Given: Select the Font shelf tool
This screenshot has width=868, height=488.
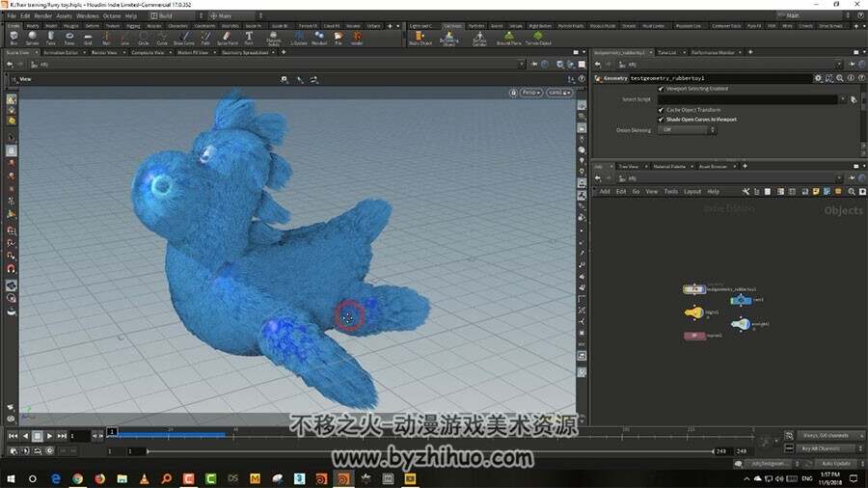Looking at the screenshot, I should point(249,38).
